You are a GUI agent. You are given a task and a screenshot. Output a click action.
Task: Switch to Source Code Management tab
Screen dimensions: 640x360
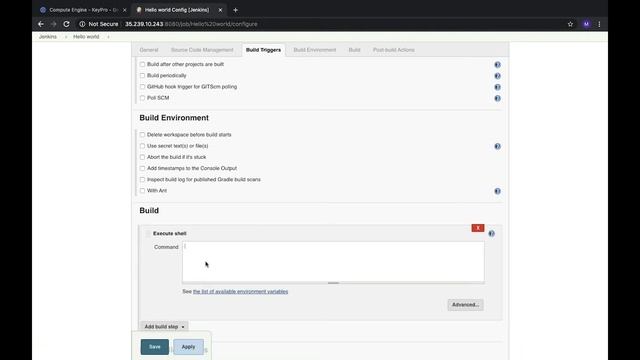point(202,50)
